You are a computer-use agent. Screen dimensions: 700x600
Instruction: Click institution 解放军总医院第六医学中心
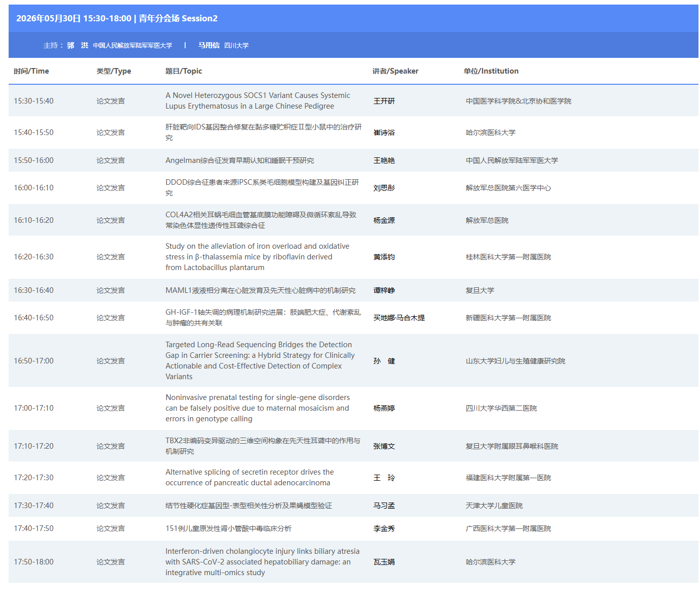coord(508,188)
